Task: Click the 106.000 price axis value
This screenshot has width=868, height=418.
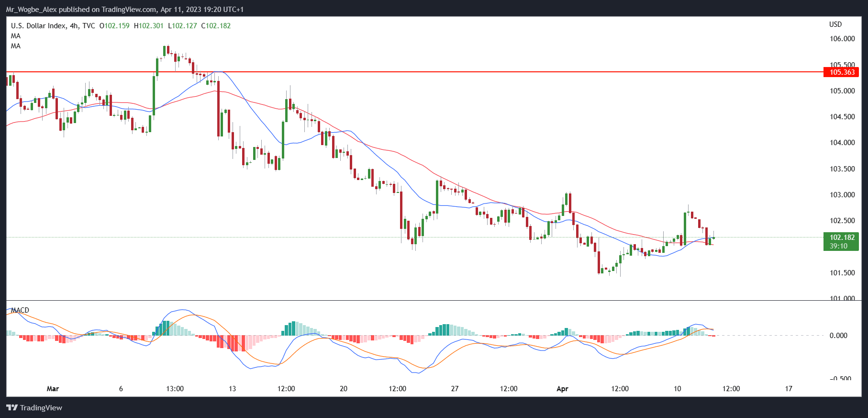Action: click(x=842, y=39)
